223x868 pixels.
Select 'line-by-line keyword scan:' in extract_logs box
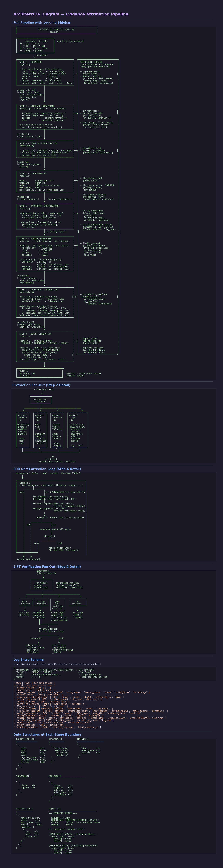[77, 426]
